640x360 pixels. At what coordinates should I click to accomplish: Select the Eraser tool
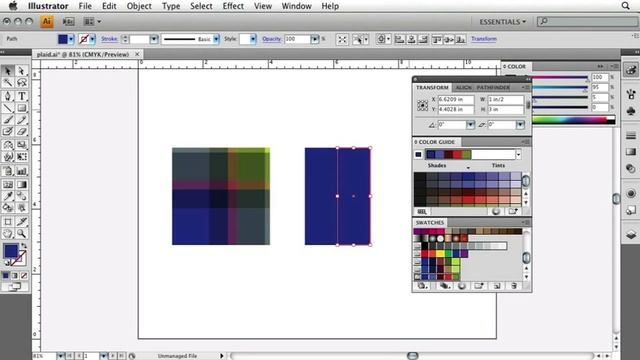22,131
